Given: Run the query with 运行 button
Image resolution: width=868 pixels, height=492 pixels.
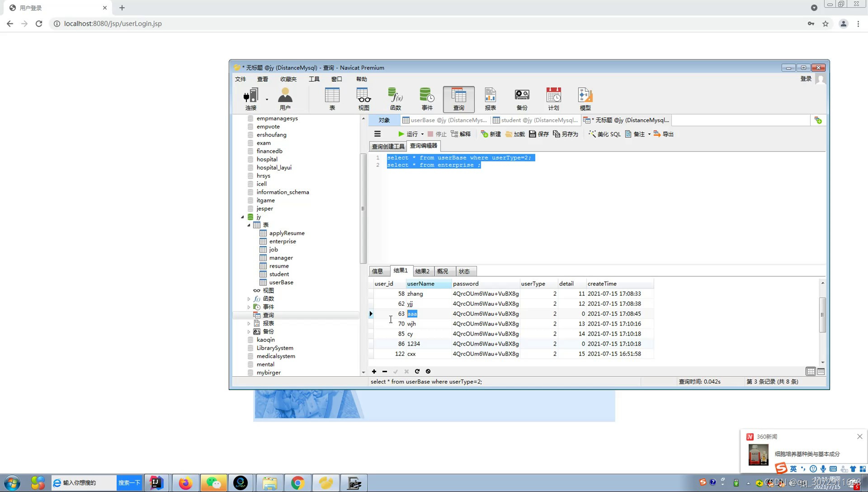Looking at the screenshot, I should (408, 134).
